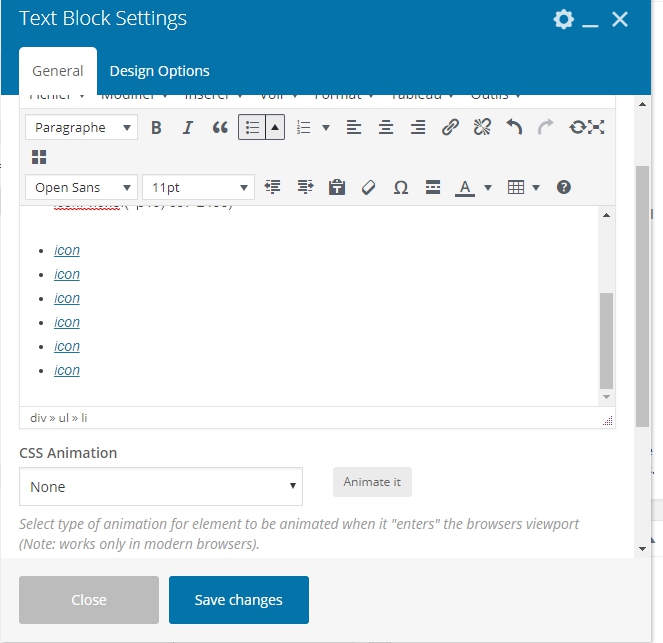Apply blockquote formatting

(220, 127)
